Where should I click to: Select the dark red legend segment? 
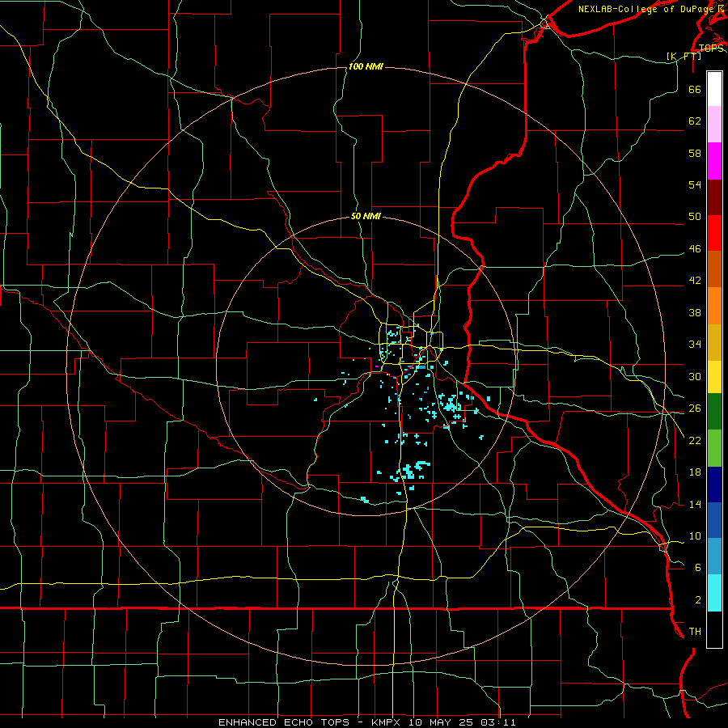tap(714, 197)
